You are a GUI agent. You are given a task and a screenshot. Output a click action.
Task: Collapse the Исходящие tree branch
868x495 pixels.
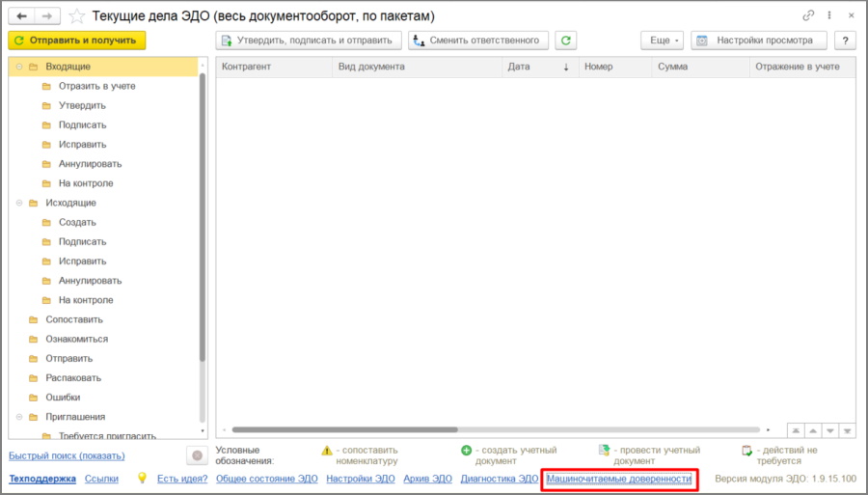coord(19,203)
